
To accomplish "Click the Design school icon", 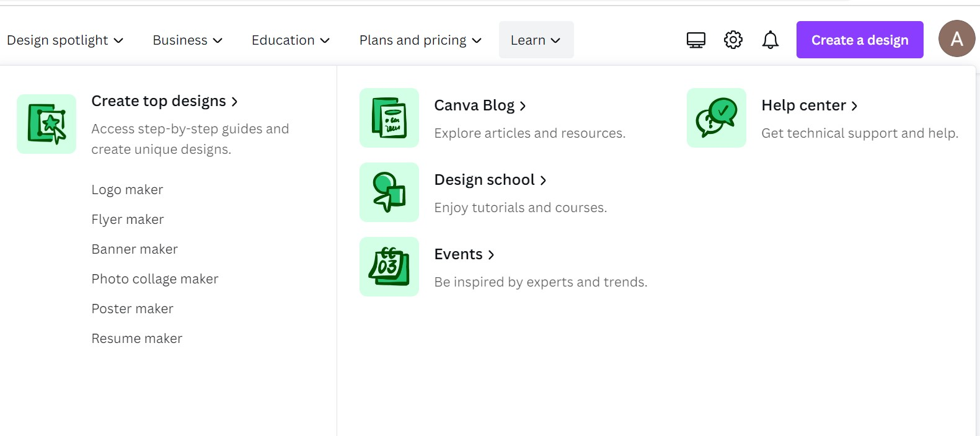I will click(389, 192).
